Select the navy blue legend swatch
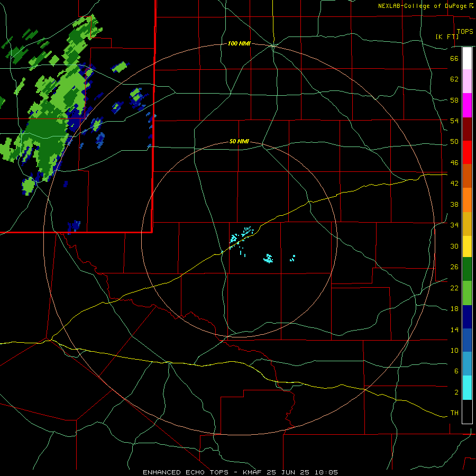The height and width of the screenshot is (476, 476). 467,317
